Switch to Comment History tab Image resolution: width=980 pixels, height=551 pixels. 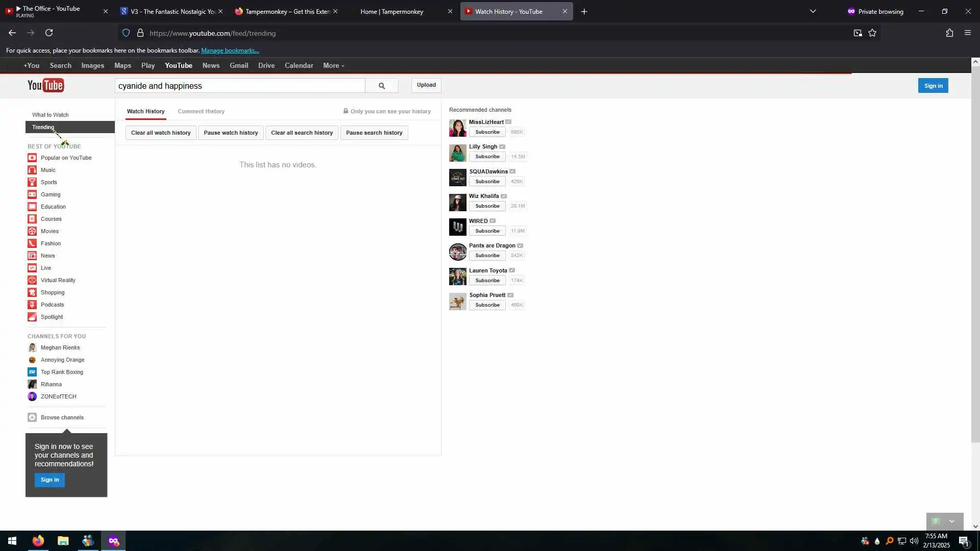tap(201, 111)
